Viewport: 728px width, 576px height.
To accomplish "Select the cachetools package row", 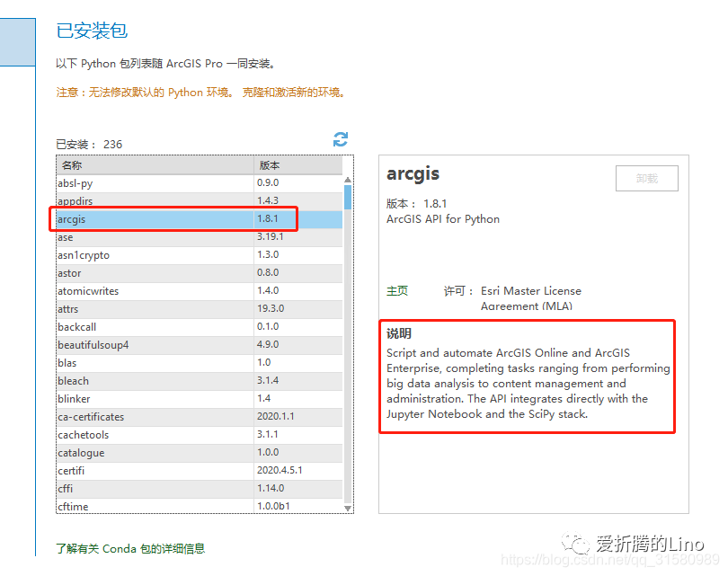I will pos(200,435).
